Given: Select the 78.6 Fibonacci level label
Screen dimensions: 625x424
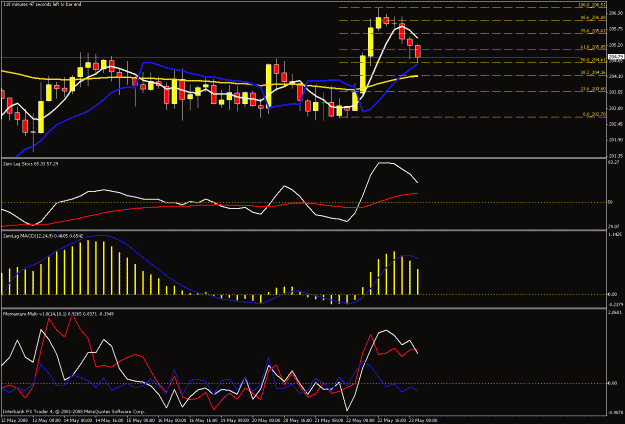Looking at the screenshot, I should (x=594, y=31).
